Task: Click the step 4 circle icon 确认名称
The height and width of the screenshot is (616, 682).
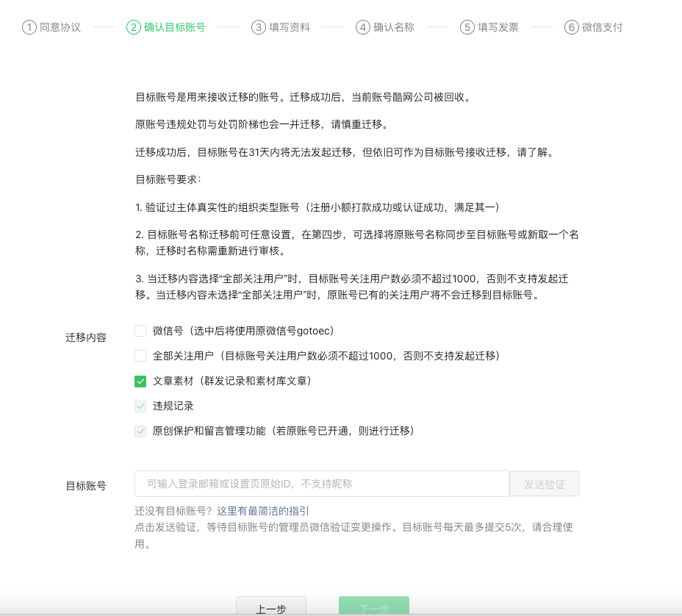Action: pos(363,27)
